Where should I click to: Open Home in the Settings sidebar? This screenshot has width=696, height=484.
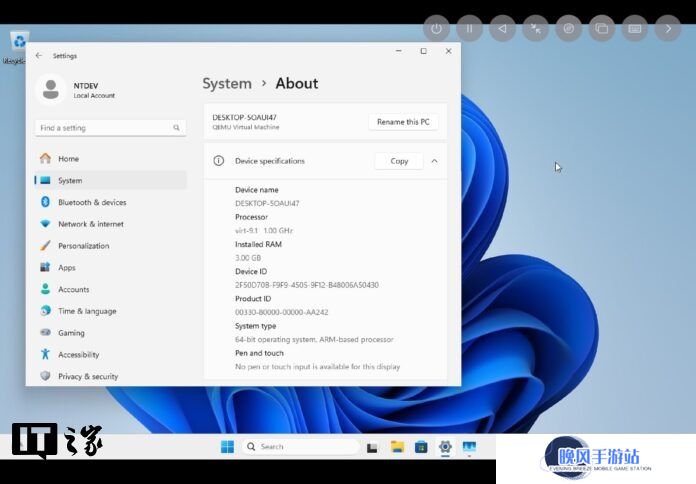(111, 159)
